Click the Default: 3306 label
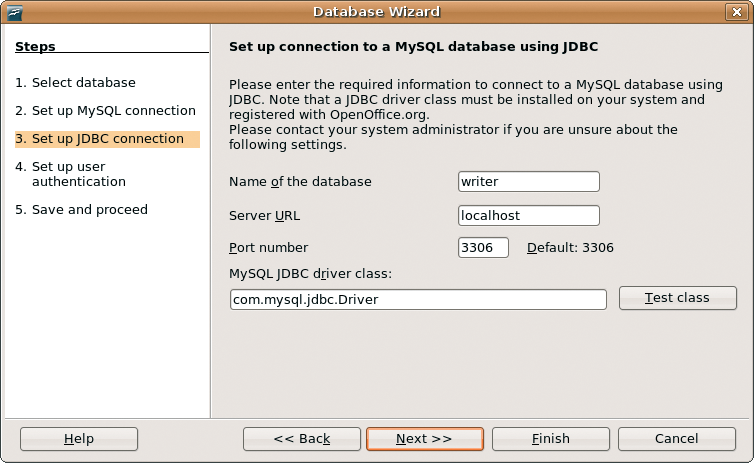The height and width of the screenshot is (463, 754). [570, 248]
